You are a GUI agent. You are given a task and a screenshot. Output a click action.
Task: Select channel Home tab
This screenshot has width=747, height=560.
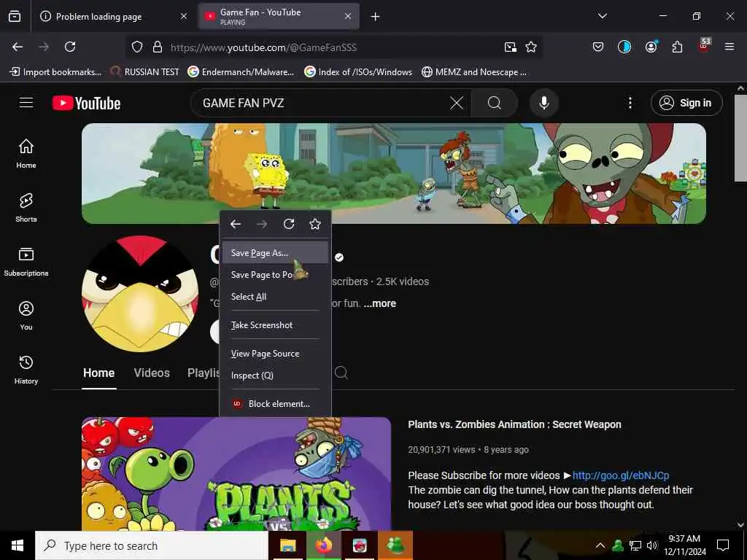98,373
